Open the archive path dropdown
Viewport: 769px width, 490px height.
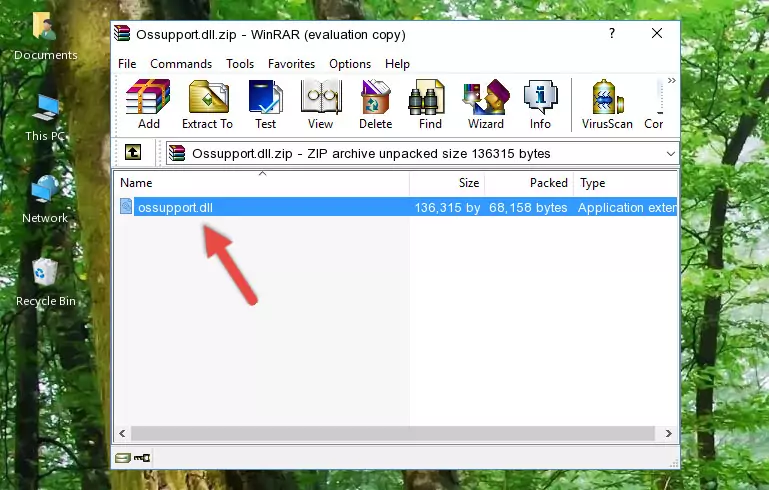click(670, 154)
